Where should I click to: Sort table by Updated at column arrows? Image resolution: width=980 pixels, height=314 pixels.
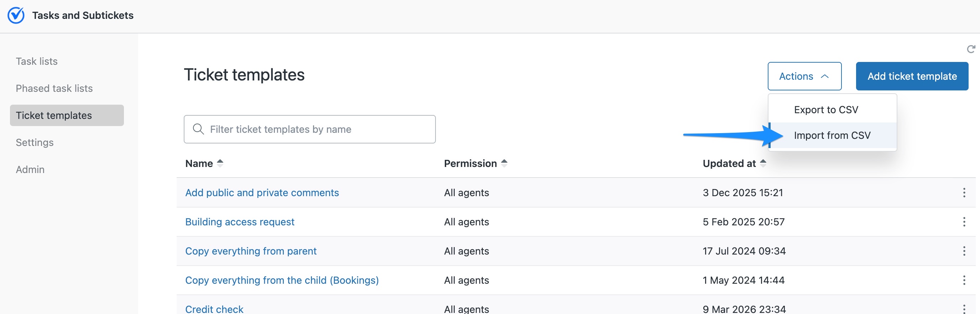pos(763,163)
